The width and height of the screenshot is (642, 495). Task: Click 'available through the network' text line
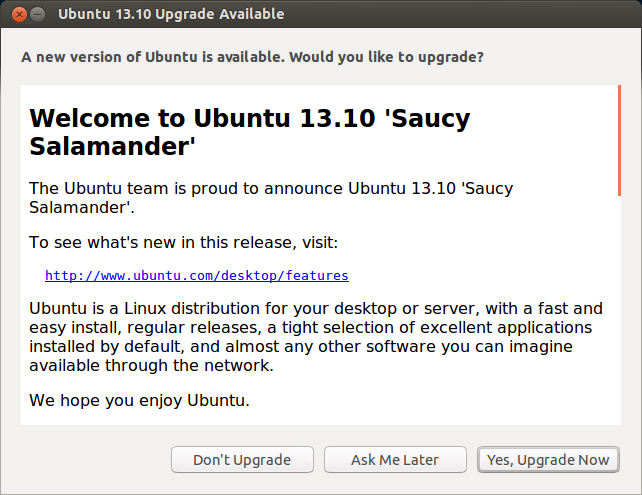[151, 365]
